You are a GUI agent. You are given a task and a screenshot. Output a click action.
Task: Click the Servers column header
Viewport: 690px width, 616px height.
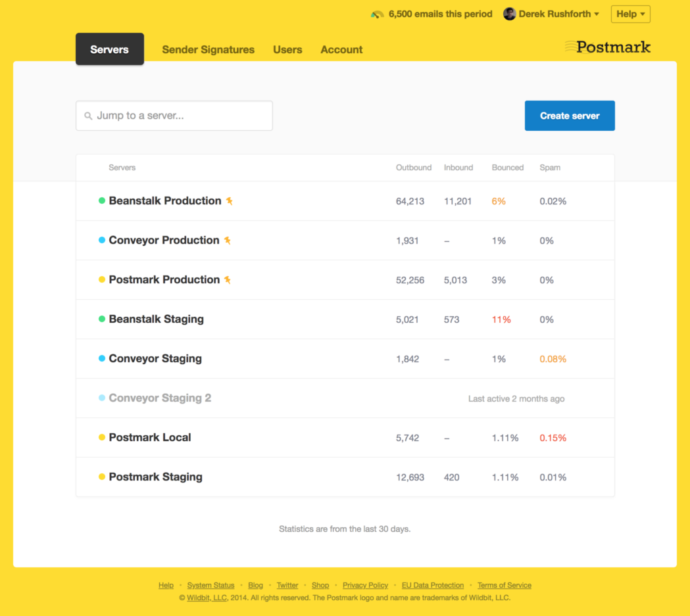point(122,168)
